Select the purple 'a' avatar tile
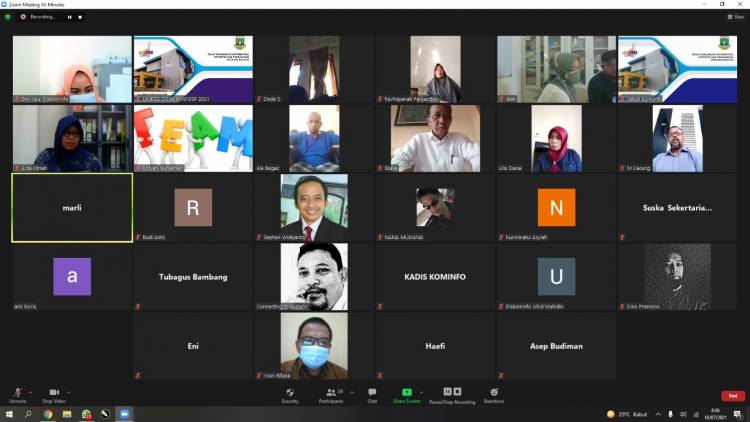Image resolution: width=750 pixels, height=422 pixels. tap(72, 277)
